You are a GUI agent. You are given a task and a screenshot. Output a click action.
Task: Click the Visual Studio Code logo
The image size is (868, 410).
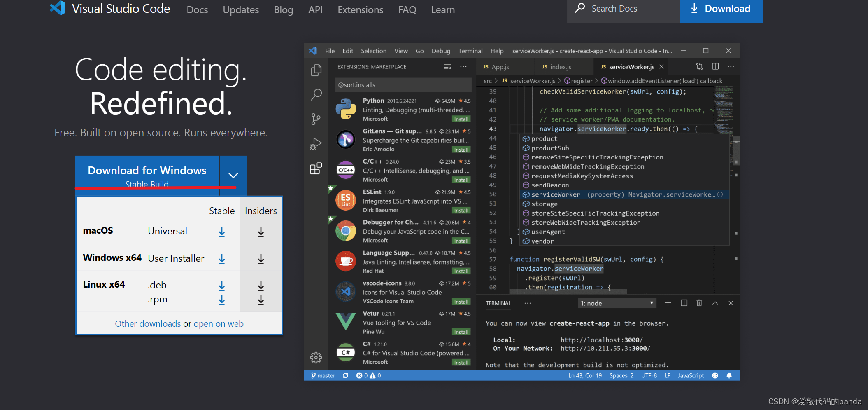pyautogui.click(x=58, y=8)
